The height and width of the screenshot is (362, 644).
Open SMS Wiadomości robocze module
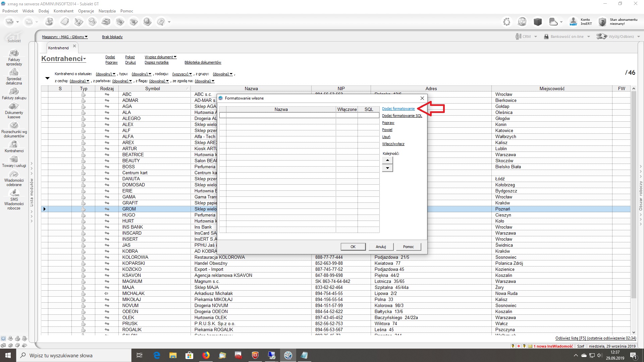coord(14,199)
